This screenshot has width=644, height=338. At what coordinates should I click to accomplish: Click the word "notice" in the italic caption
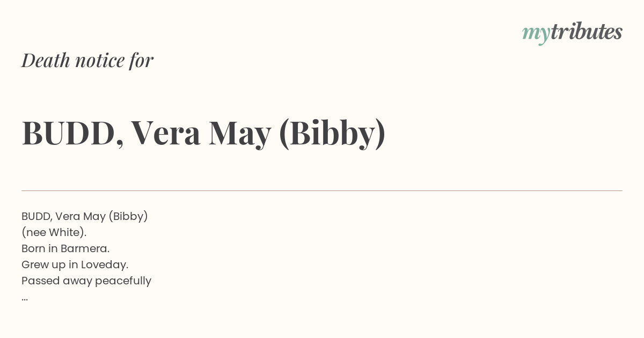[x=100, y=61]
